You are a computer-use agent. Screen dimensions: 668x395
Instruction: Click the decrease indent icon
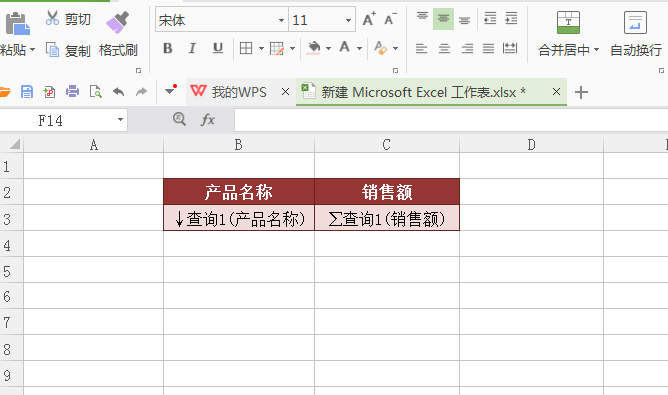(490, 19)
